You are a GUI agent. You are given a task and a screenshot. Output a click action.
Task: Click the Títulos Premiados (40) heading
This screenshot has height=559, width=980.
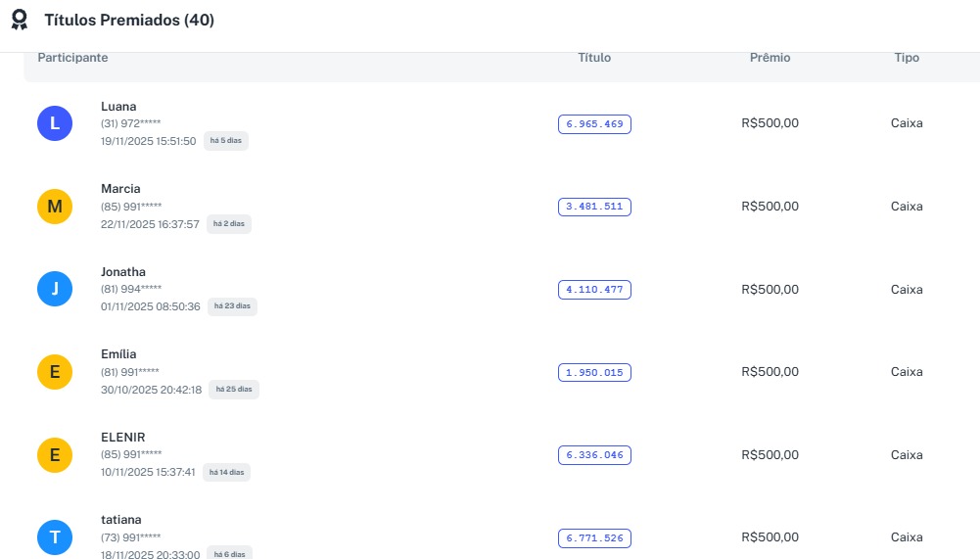pyautogui.click(x=129, y=20)
